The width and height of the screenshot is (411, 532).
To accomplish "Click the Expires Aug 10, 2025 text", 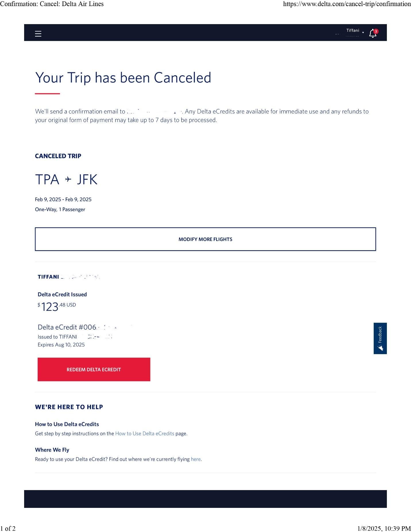I will tap(61, 345).
